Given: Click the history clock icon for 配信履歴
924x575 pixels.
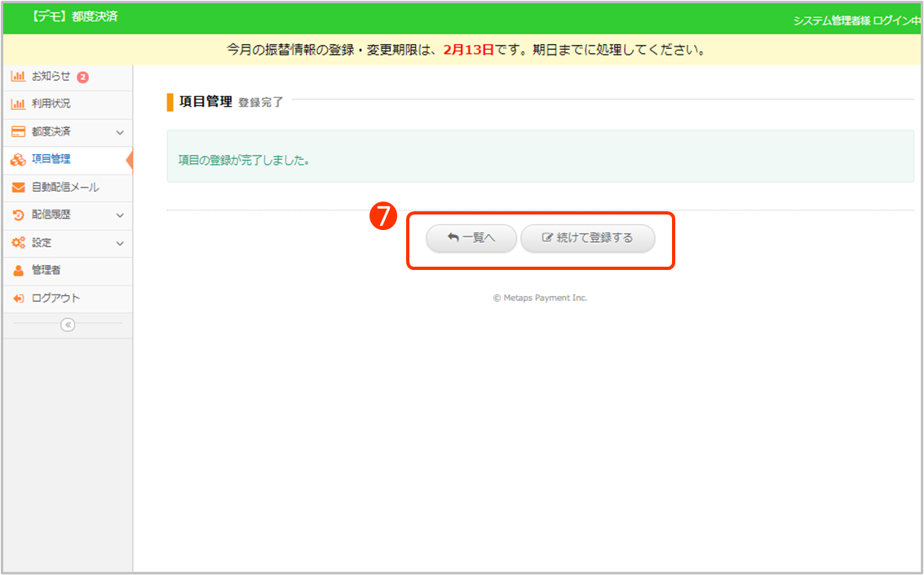Looking at the screenshot, I should tap(18, 215).
